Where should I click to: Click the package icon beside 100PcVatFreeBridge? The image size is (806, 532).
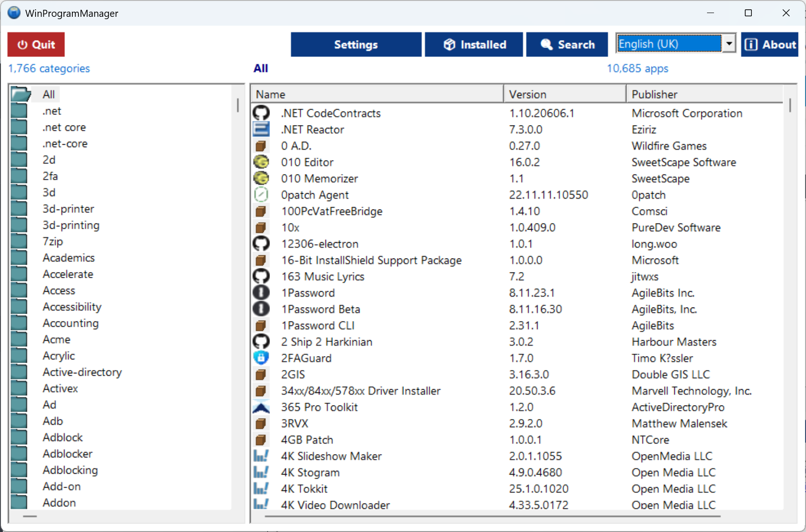pos(261,211)
